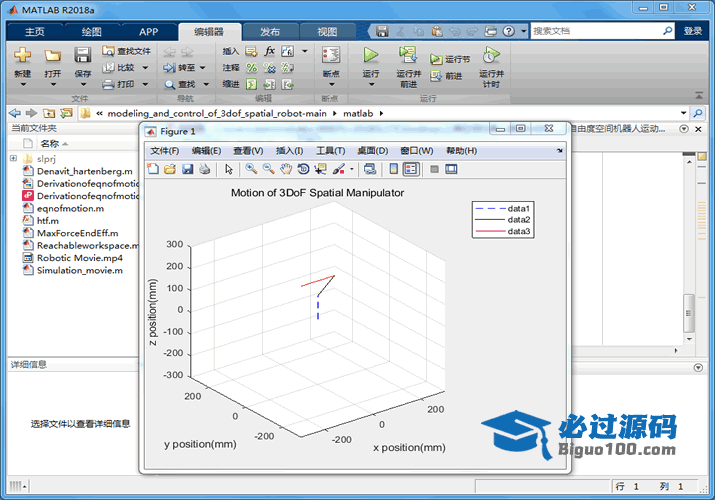Click the Open folder icon in the ribbon
This screenshot has height=500, width=715.
tap(52, 55)
